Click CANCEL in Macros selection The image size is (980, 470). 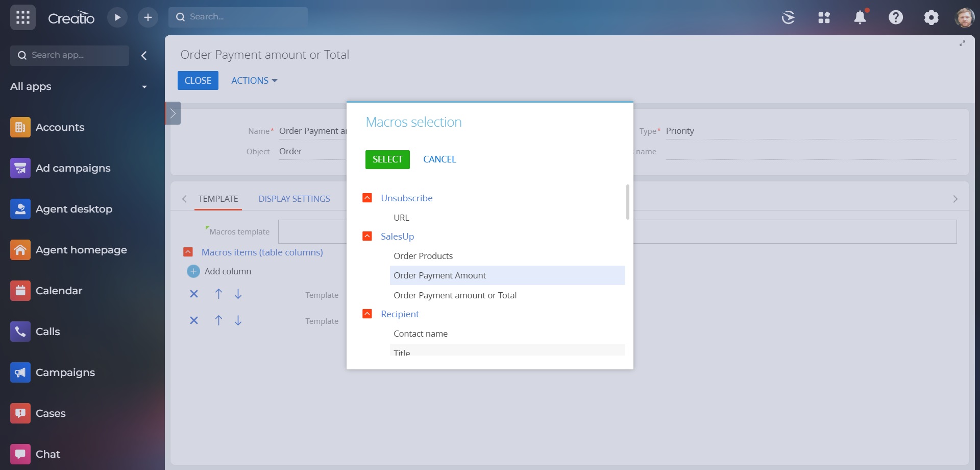pos(439,159)
